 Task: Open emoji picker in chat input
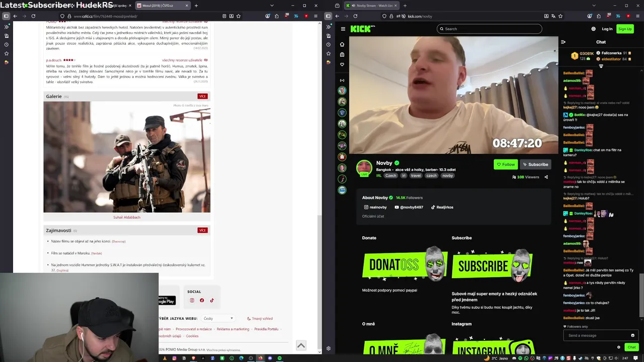pos(632,335)
